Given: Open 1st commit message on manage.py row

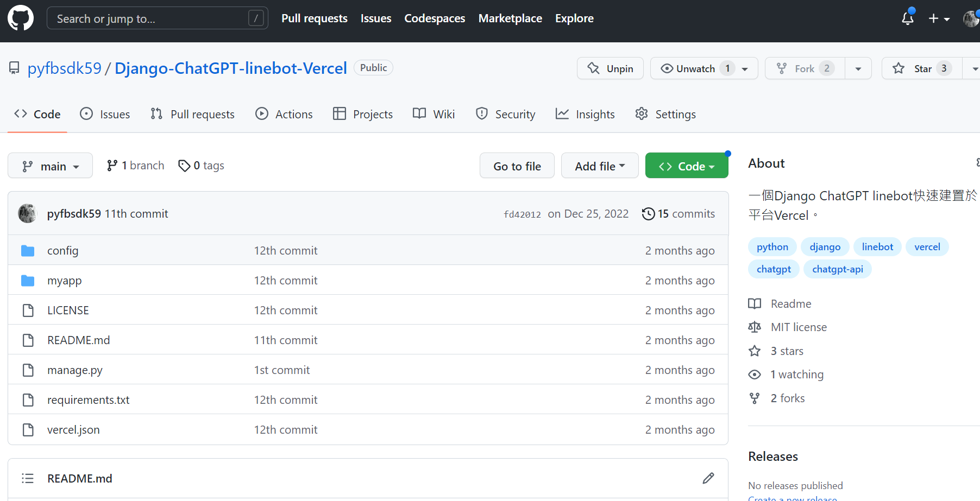Looking at the screenshot, I should point(282,370).
